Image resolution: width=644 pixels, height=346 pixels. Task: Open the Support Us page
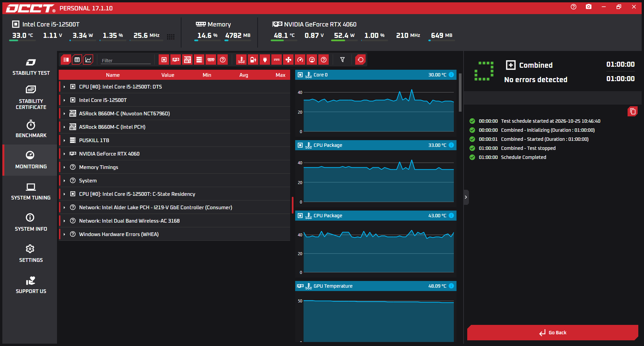(x=31, y=285)
